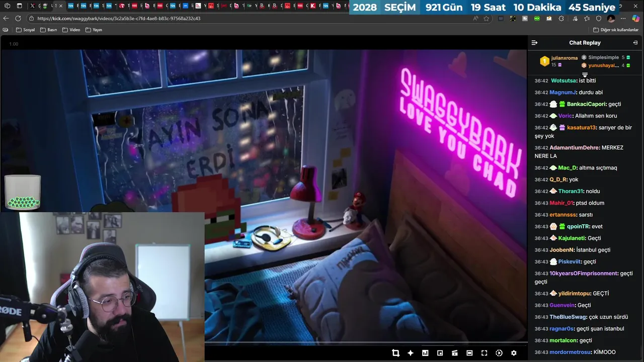Reload the page with refresh button

tap(18, 18)
